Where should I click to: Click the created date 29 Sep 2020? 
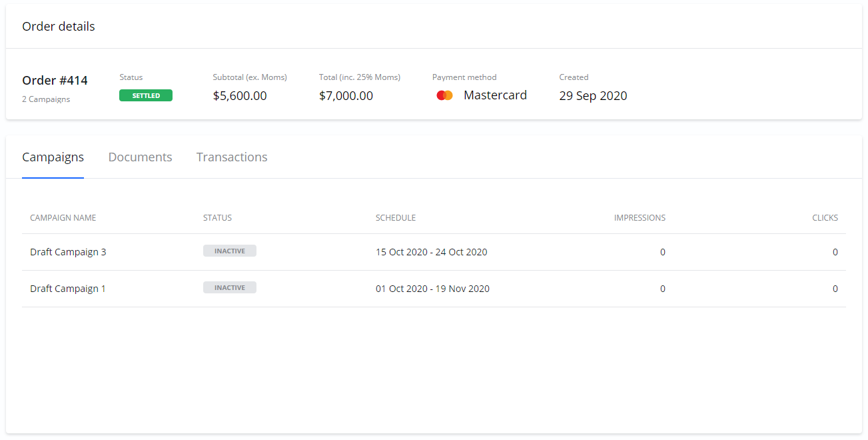[x=593, y=96]
